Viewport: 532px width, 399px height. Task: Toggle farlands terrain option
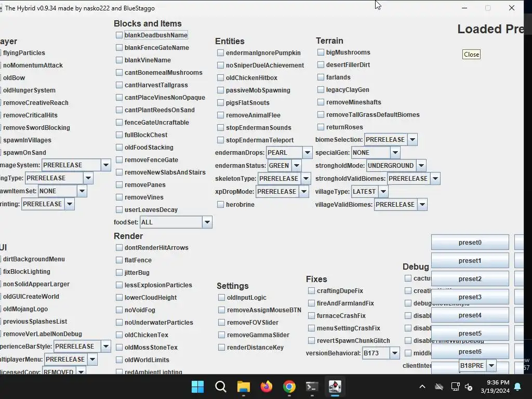tap(321, 77)
